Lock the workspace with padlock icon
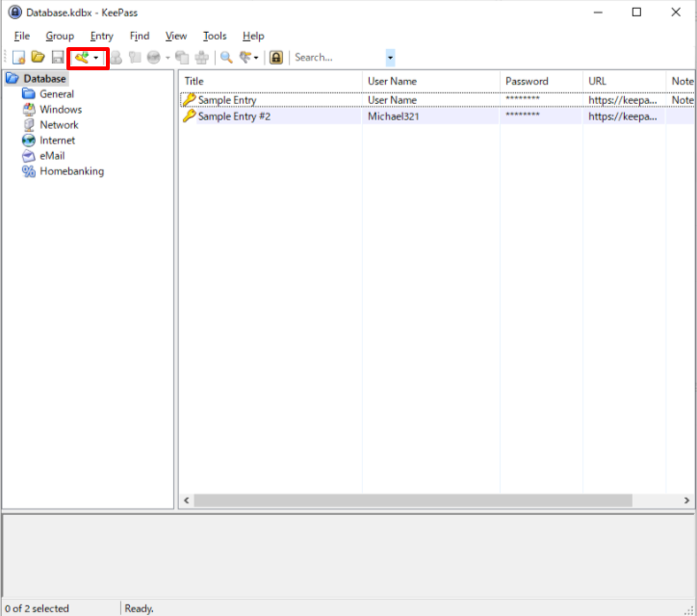Image resolution: width=697 pixels, height=616 pixels. [x=276, y=58]
